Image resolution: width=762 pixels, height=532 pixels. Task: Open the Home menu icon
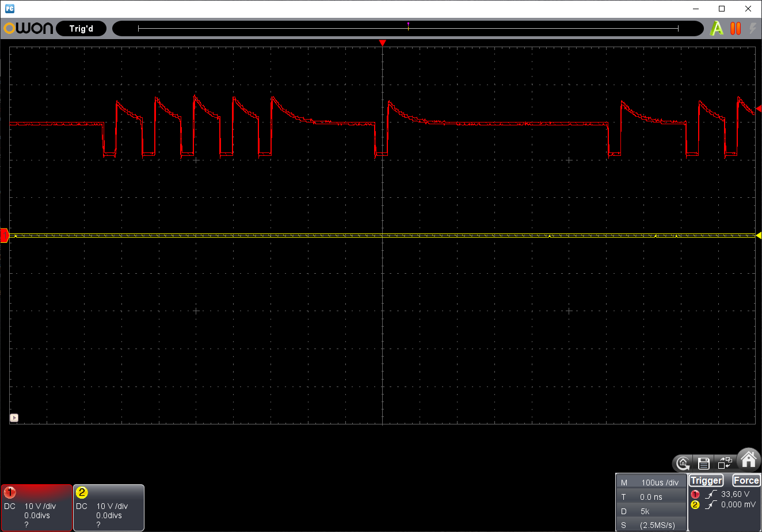coord(748,460)
